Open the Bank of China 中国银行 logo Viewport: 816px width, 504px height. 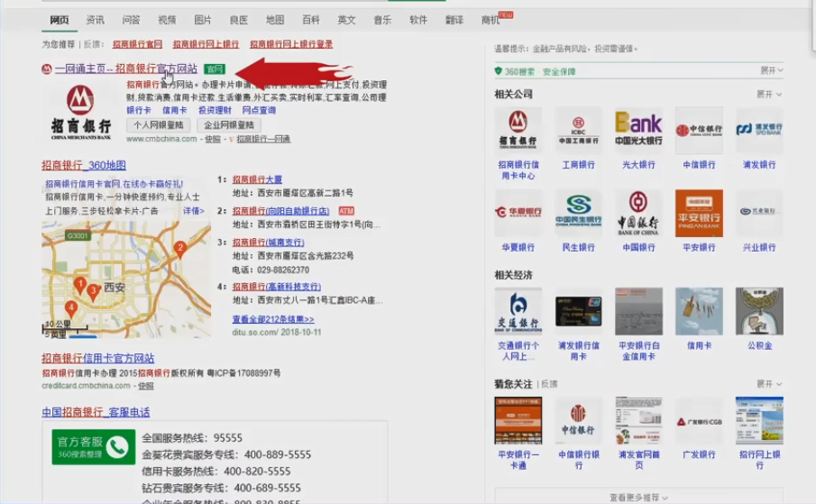[638, 213]
